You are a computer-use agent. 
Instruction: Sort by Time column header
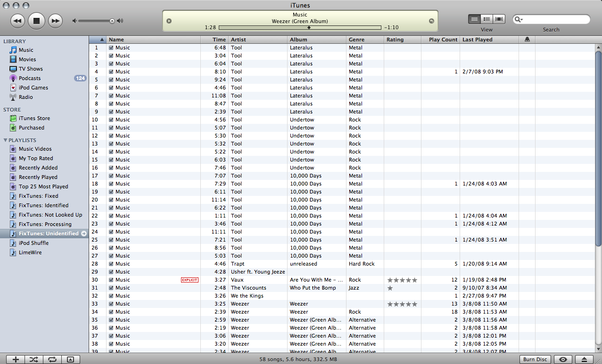pyautogui.click(x=214, y=40)
